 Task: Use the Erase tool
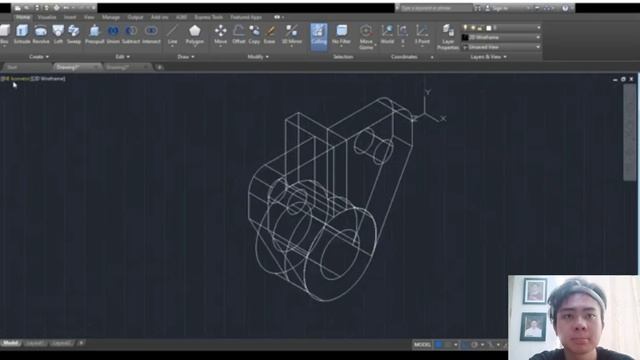[x=270, y=34]
